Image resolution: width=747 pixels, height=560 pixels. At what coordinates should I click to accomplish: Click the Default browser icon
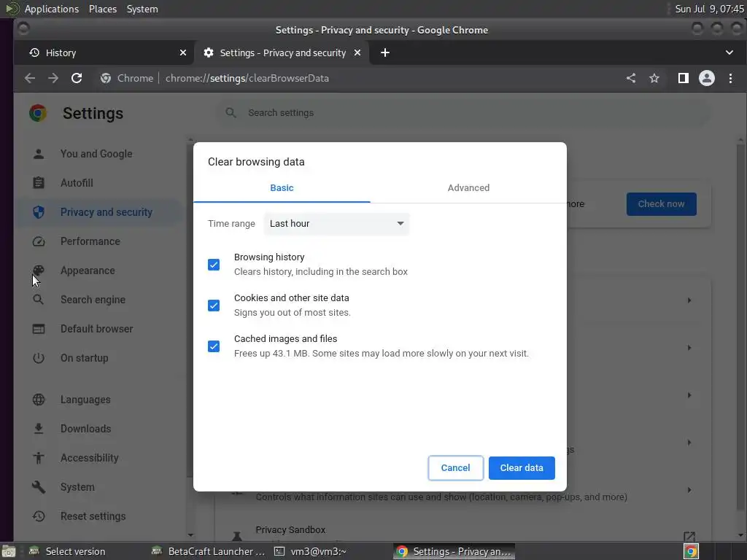coord(39,329)
